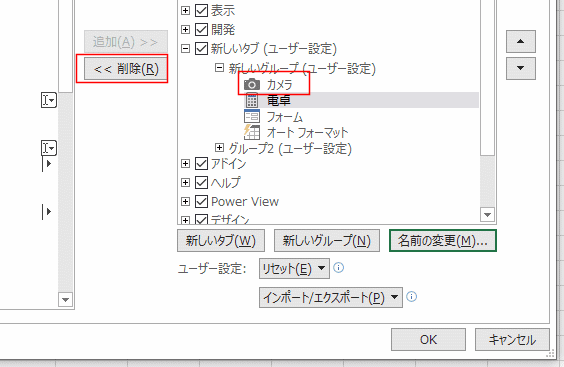
Task: Uncheck the 開発 tab checkbox
Action: [201, 30]
